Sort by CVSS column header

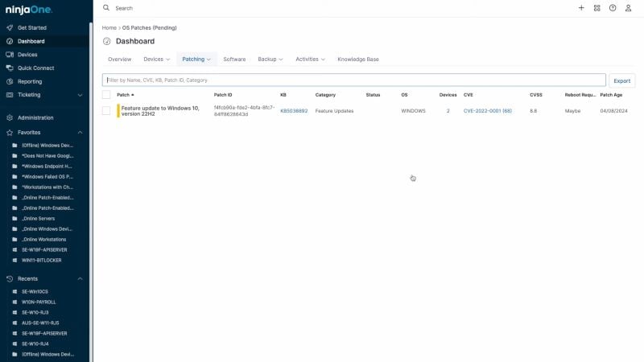(x=535, y=95)
